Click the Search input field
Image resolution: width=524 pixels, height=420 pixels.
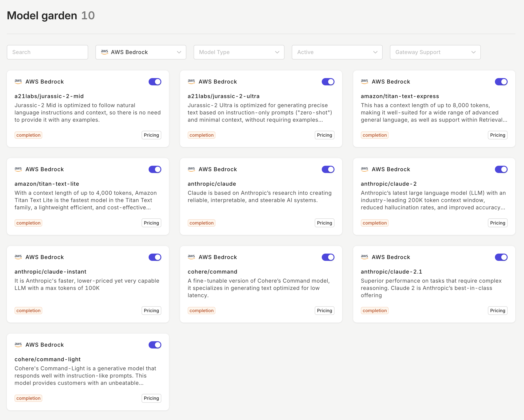click(47, 52)
